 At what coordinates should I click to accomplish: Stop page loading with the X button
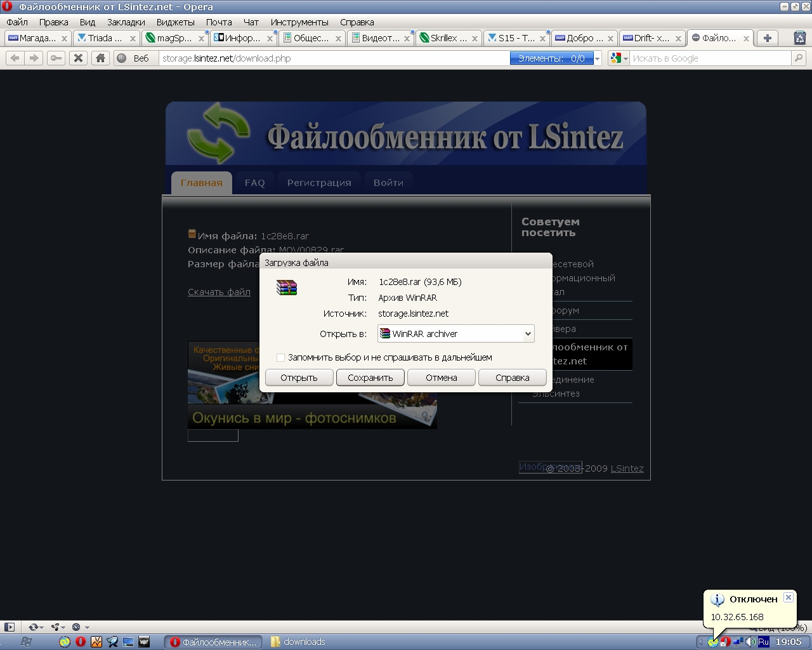(x=78, y=58)
